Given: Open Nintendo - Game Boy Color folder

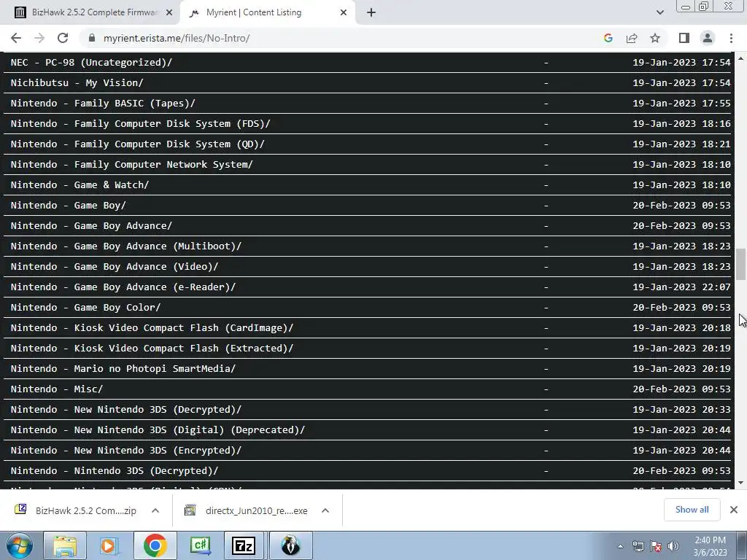Looking at the screenshot, I should (x=85, y=308).
